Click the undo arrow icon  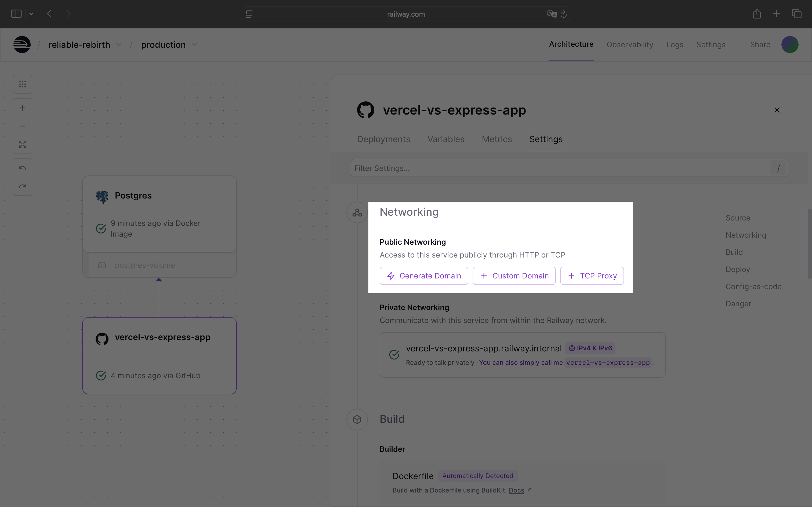23,168
